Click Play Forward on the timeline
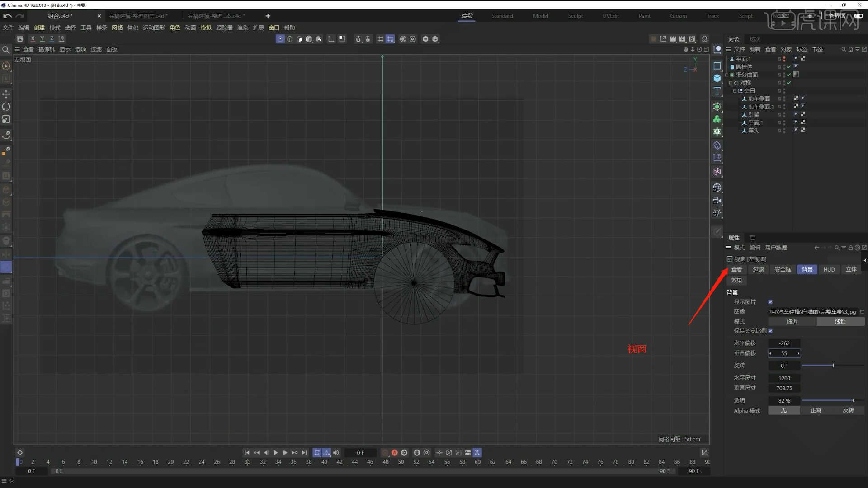This screenshot has width=868, height=488. [x=275, y=453]
